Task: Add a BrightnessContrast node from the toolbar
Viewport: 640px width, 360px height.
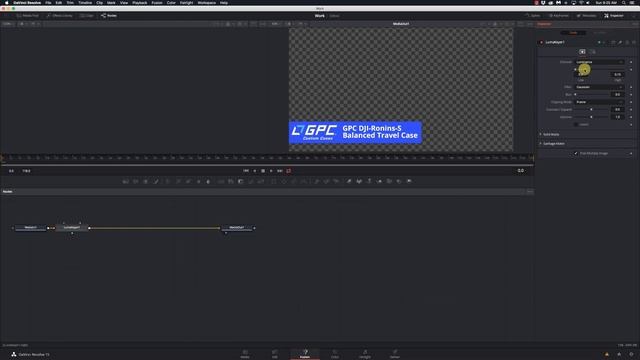Action: click(198, 181)
